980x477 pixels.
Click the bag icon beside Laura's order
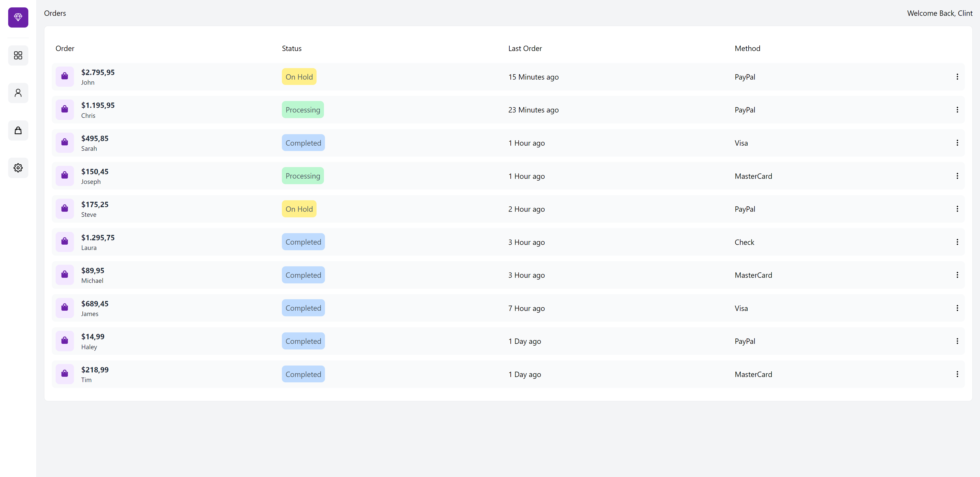65,242
